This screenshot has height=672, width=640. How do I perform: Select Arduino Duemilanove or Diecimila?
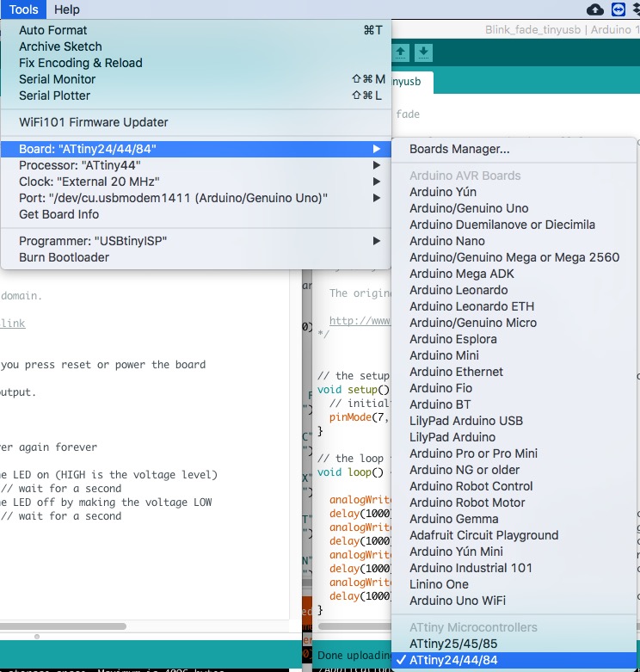(x=514, y=225)
